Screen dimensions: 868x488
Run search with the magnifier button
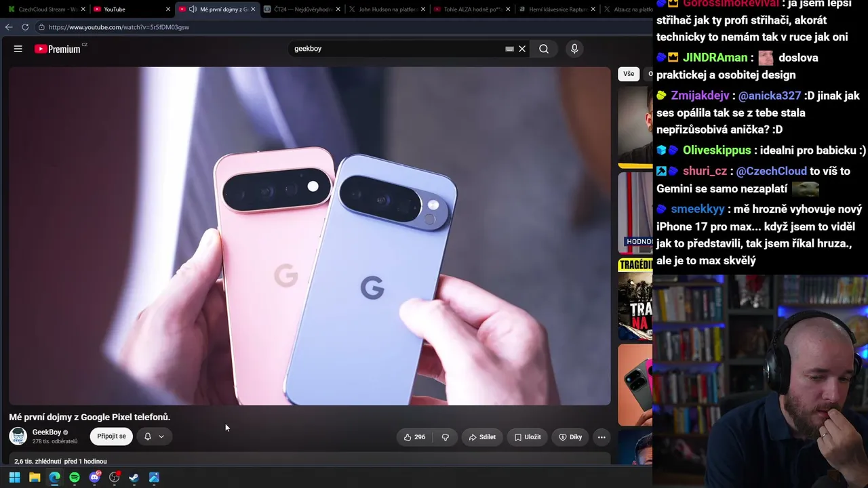[x=544, y=49]
